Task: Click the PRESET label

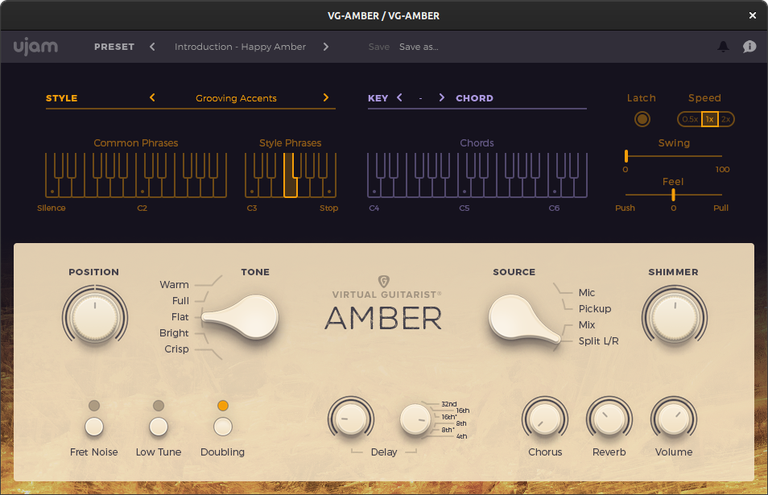Action: [114, 47]
